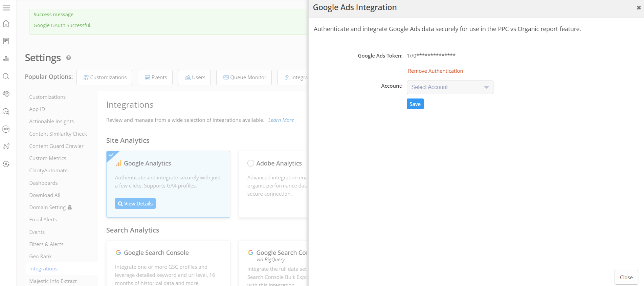This screenshot has height=286, width=644.
Task: Open the document page sidebar icon
Action: pyautogui.click(x=6, y=41)
